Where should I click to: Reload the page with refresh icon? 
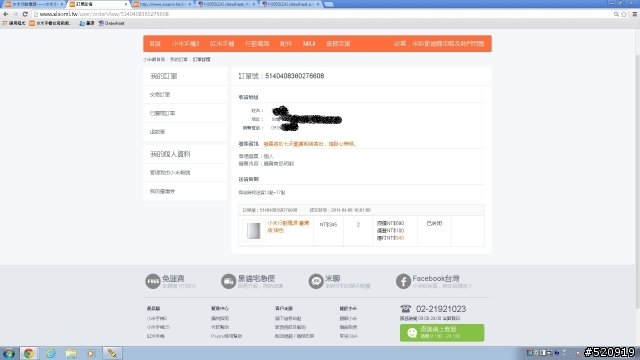(25, 14)
